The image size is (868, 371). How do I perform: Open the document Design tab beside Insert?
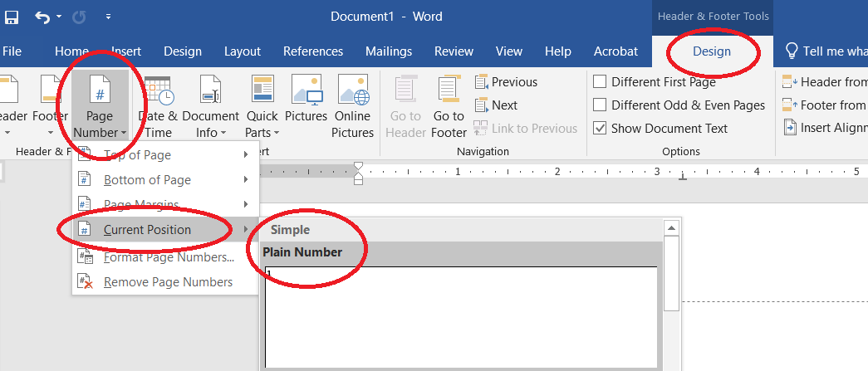coord(183,51)
